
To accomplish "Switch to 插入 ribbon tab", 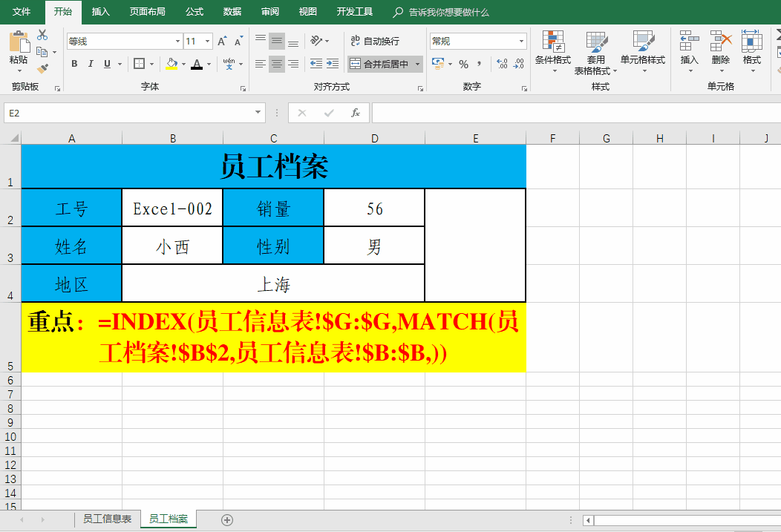I will tap(101, 12).
